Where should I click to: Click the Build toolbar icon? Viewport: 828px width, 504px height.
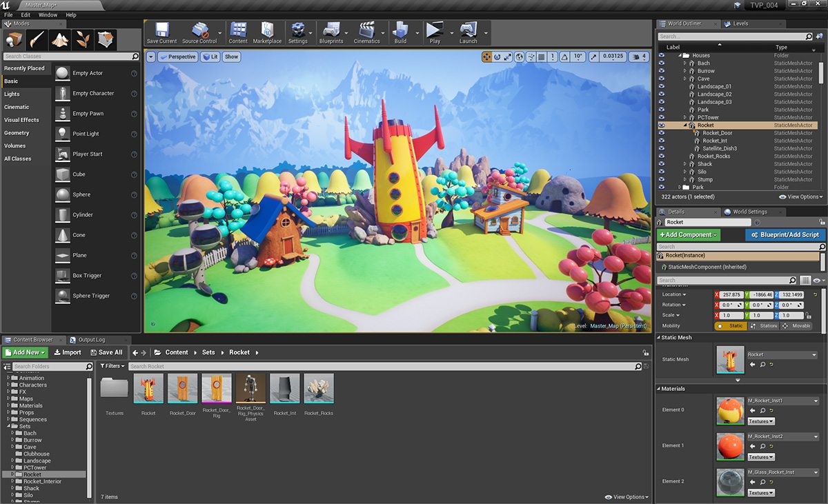tap(400, 32)
